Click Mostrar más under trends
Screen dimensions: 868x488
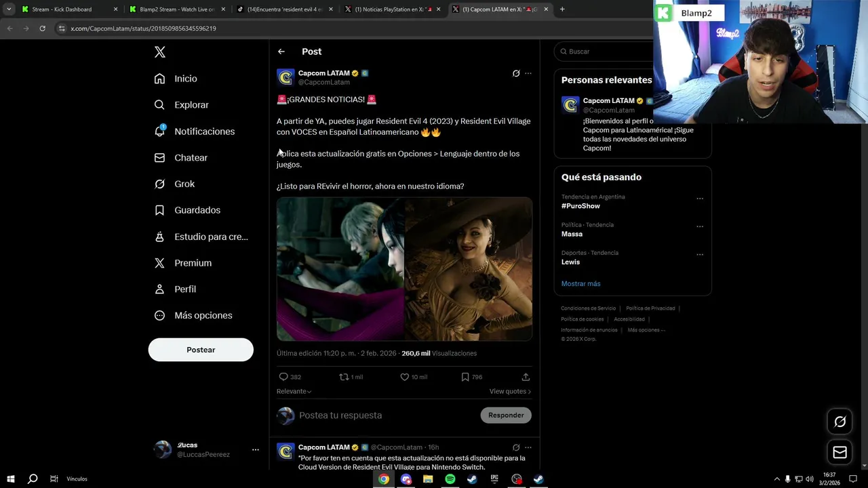coord(580,284)
